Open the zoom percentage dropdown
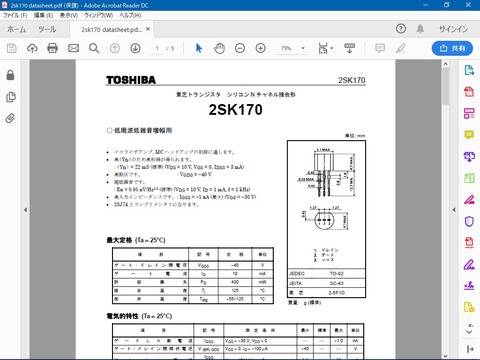This screenshot has height=360, width=480. [303, 48]
